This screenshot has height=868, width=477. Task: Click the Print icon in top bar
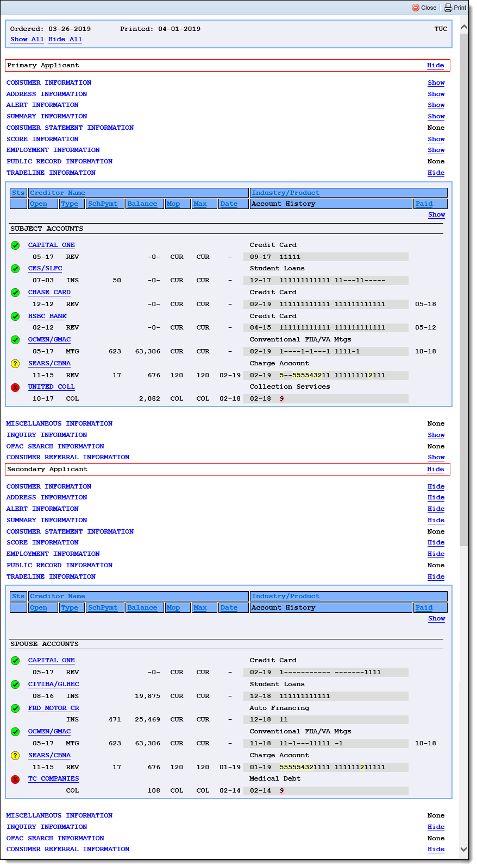448,8
